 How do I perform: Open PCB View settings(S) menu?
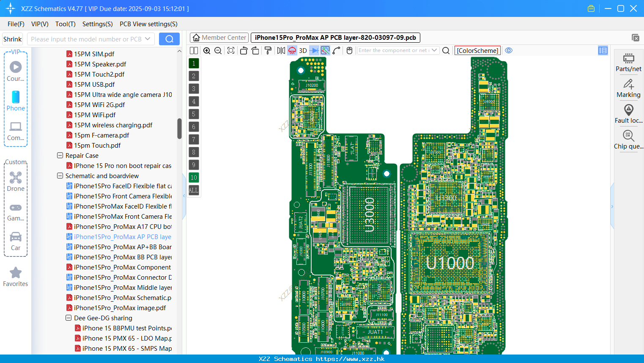pyautogui.click(x=148, y=24)
